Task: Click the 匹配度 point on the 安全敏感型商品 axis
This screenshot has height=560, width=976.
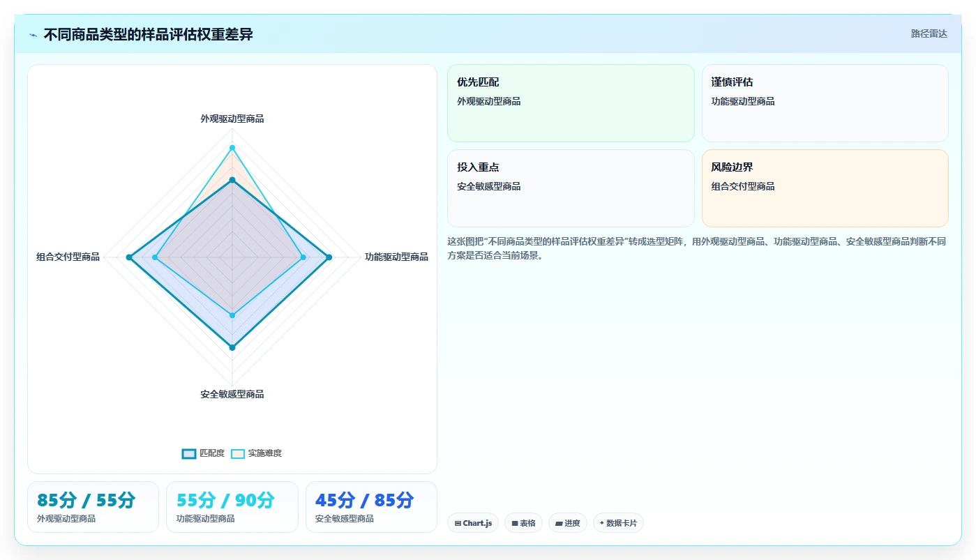Action: (232, 347)
